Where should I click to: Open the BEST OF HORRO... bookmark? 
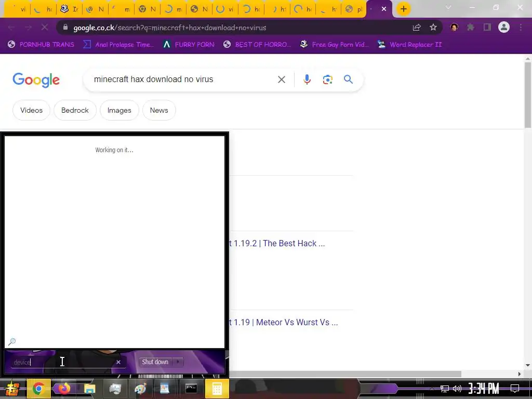tap(257, 45)
